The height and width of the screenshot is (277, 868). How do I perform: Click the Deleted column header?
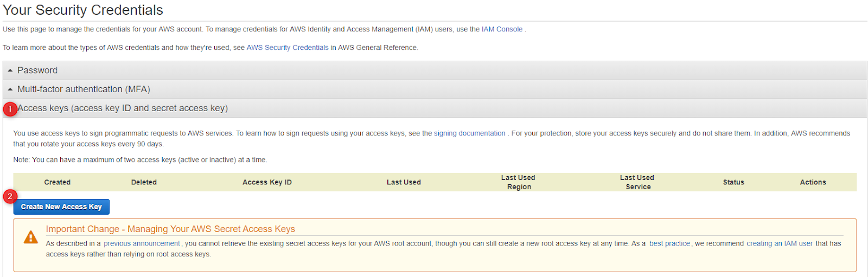[x=144, y=182]
